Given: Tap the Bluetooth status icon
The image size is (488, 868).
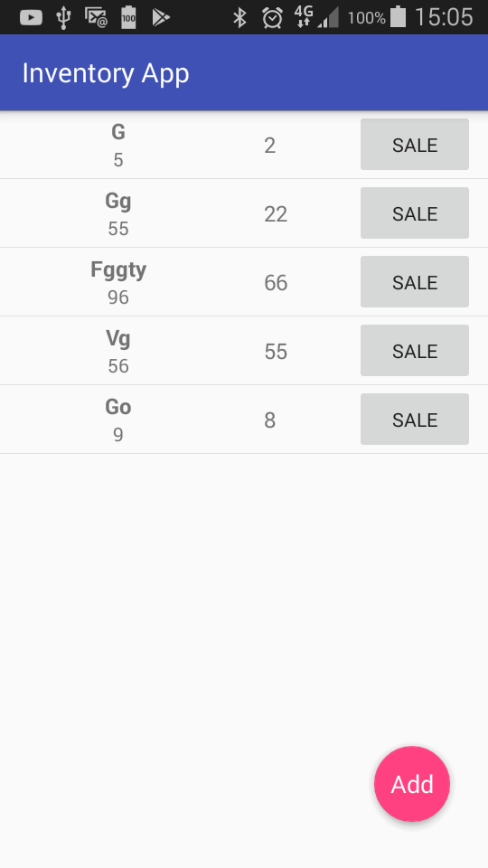Looking at the screenshot, I should point(239,18).
